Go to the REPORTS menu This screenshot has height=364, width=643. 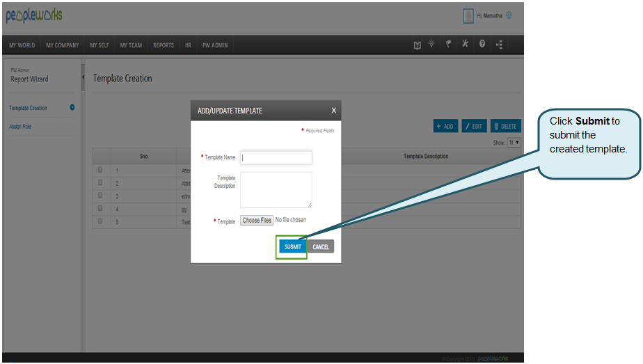(164, 46)
